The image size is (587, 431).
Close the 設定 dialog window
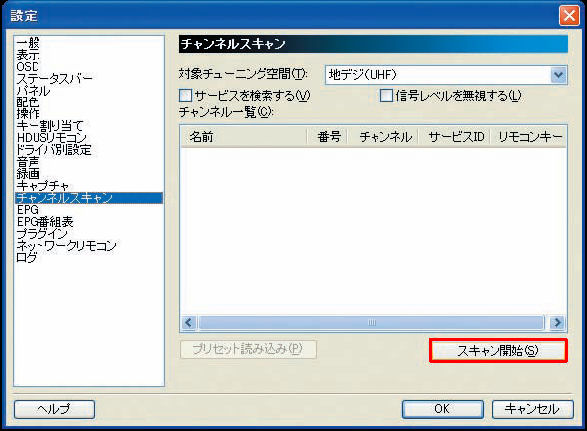coord(569,16)
